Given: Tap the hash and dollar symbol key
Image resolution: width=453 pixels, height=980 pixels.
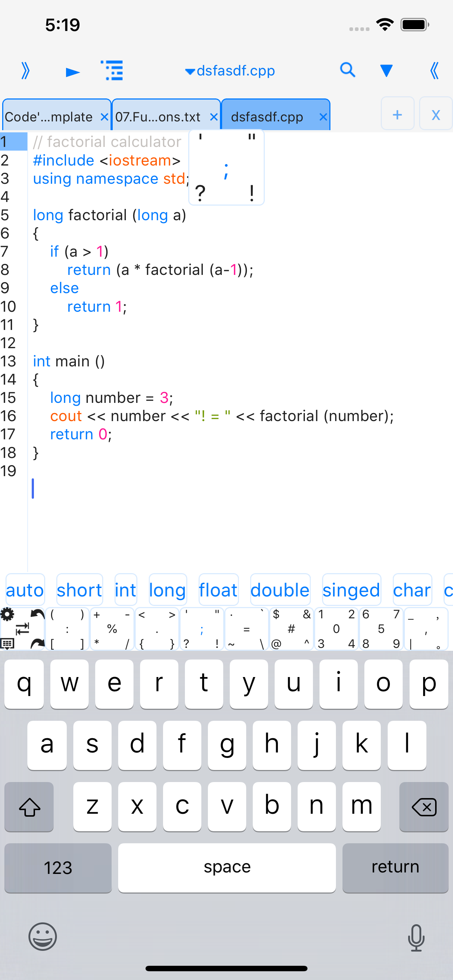Looking at the screenshot, I should click(x=291, y=629).
